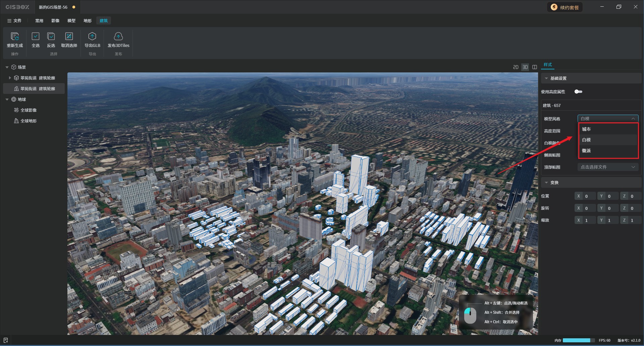Click the 导出GLB export icon
644x346 pixels.
coord(92,36)
